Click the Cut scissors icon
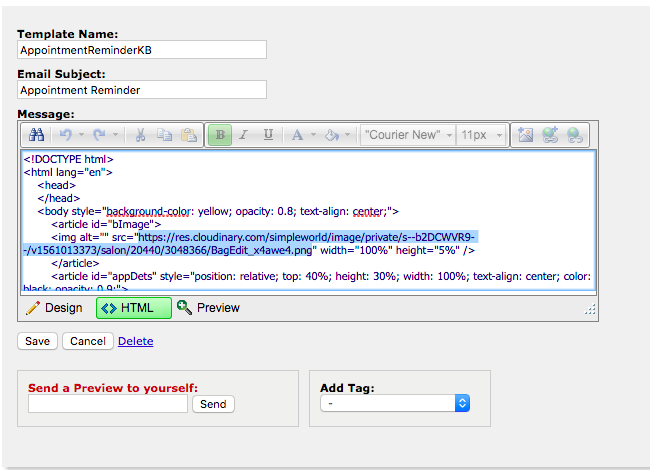 pyautogui.click(x=141, y=135)
